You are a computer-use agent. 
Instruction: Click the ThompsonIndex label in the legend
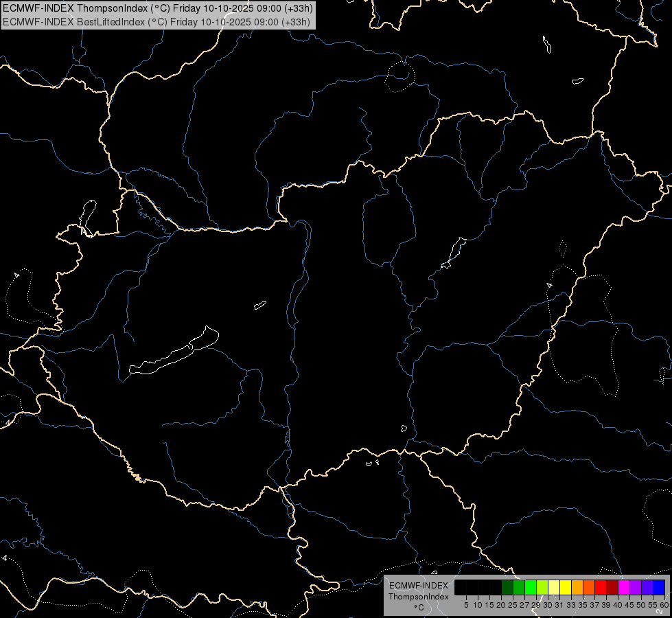[x=419, y=597]
